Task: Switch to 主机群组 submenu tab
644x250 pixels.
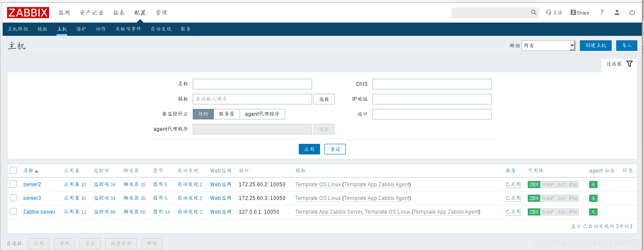Action: click(18, 29)
